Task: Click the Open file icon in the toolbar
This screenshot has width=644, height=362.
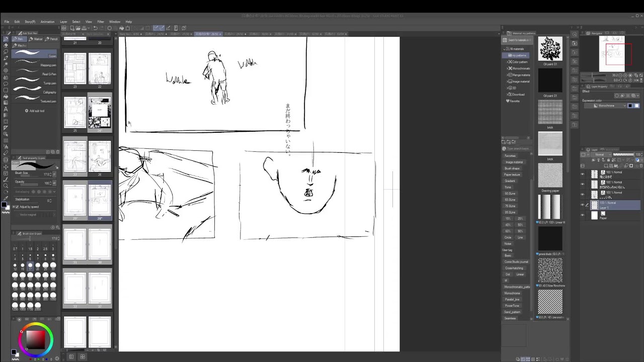Action: [x=78, y=28]
